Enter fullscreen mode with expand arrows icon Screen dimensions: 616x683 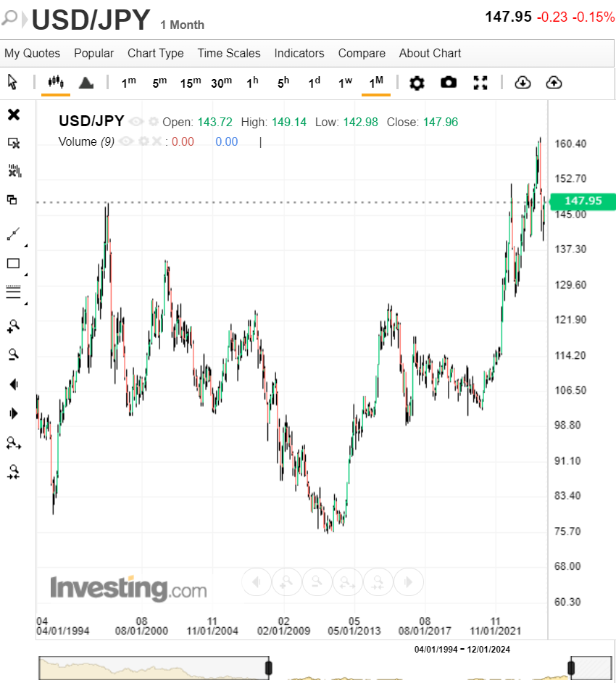(x=480, y=83)
